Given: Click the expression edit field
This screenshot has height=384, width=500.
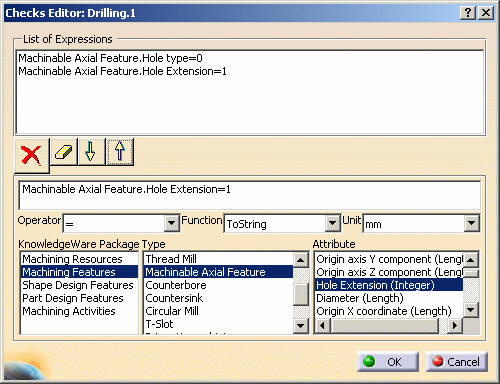Looking at the screenshot, I should (x=250, y=195).
